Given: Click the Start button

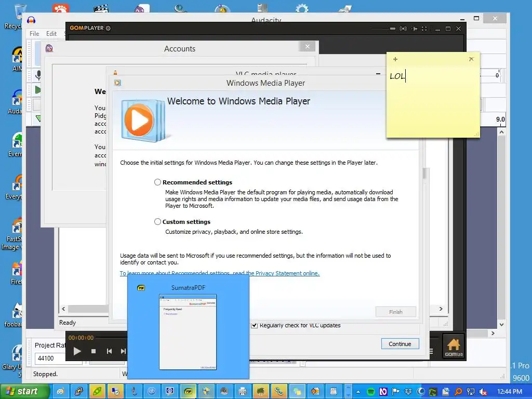Looking at the screenshot, I should coord(25,391).
